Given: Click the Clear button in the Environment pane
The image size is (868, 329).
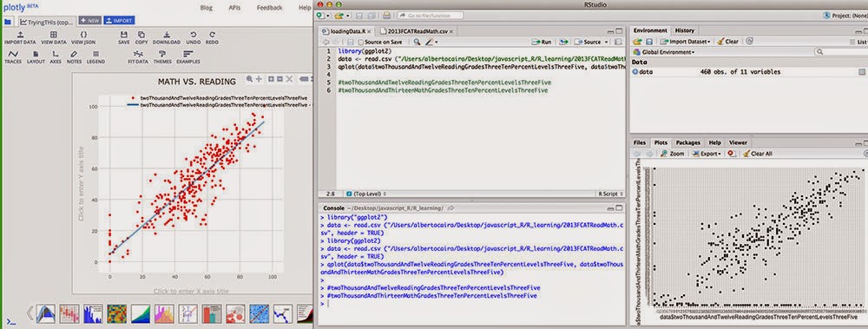Looking at the screenshot, I should pyautogui.click(x=727, y=42).
